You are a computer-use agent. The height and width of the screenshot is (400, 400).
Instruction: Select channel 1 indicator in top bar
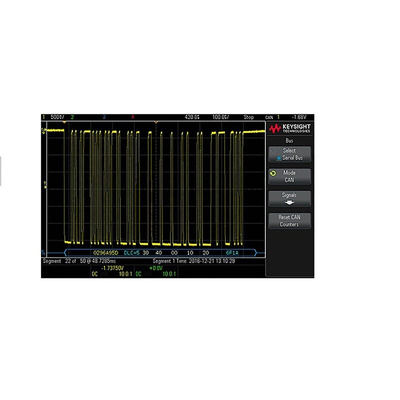pos(43,117)
